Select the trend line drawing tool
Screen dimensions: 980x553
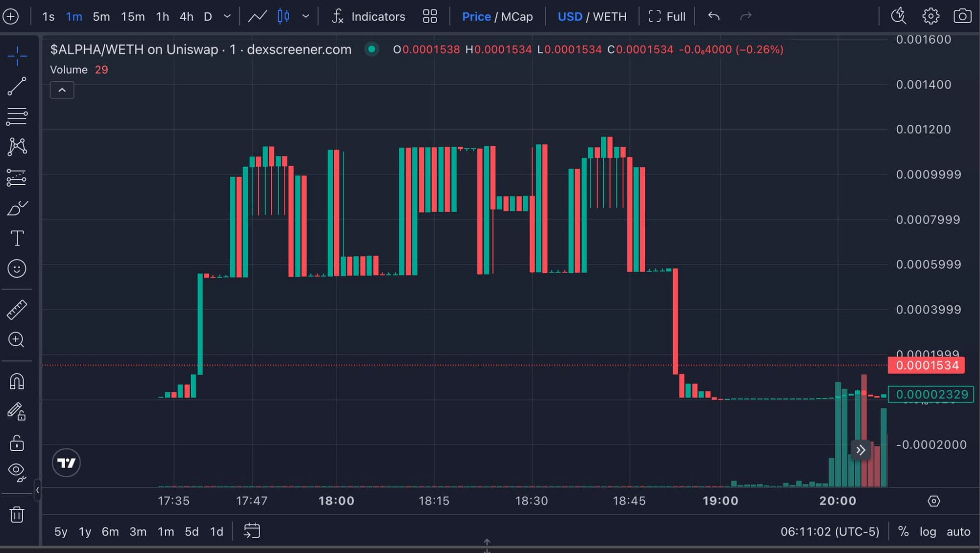(17, 86)
